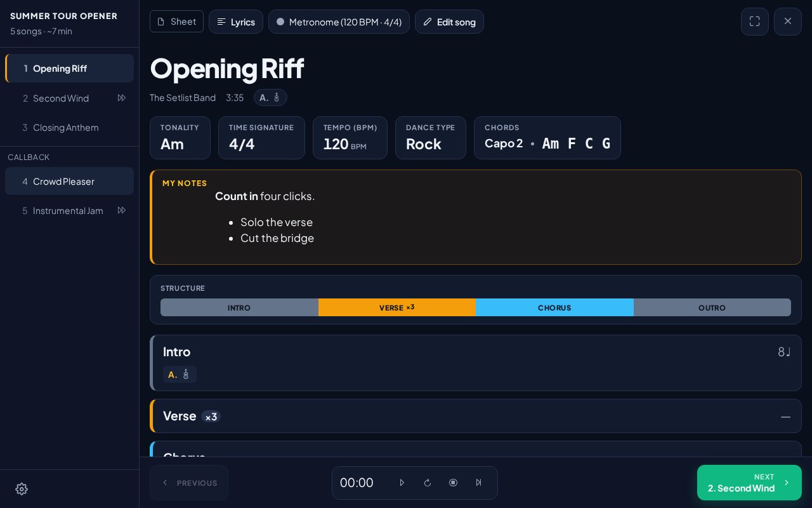Stop playback with the stop icon

(x=453, y=483)
